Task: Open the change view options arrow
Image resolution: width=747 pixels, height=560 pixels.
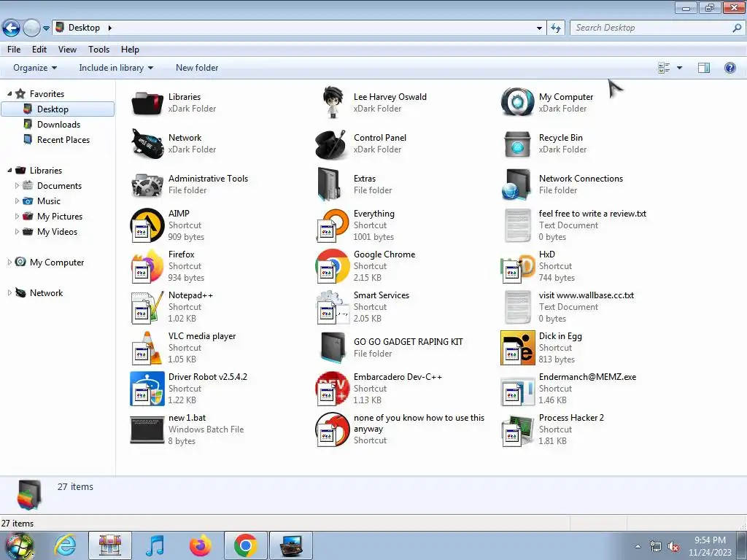Action: click(679, 68)
